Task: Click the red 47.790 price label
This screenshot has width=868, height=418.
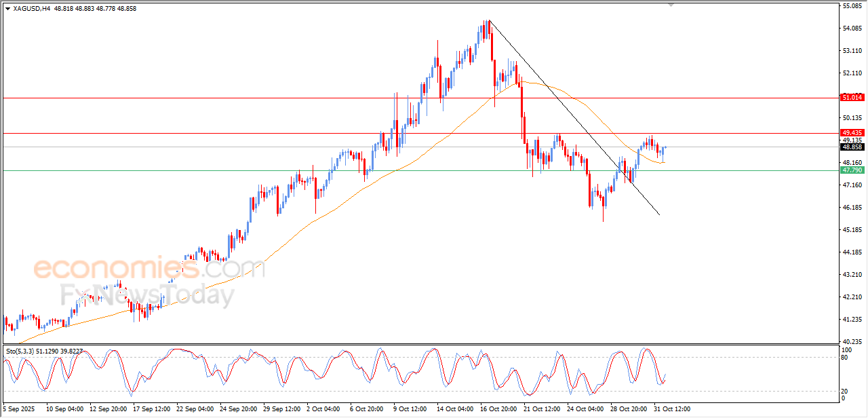Action: [x=852, y=170]
